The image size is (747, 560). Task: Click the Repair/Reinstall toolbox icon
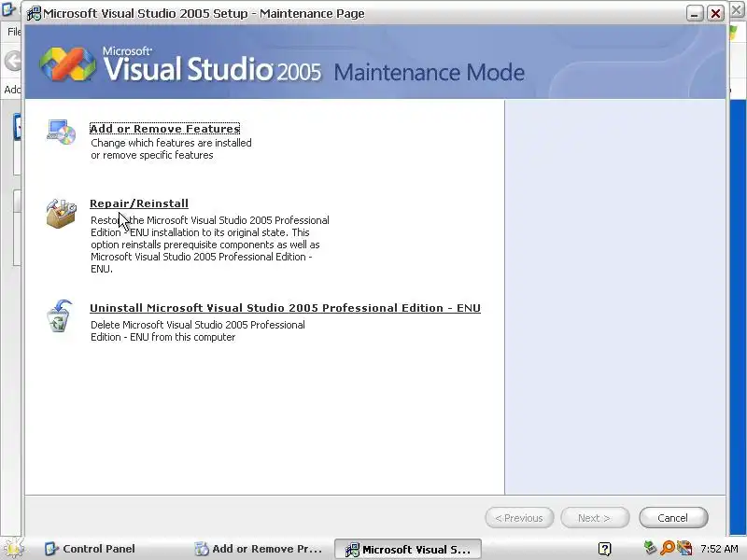[x=61, y=214]
